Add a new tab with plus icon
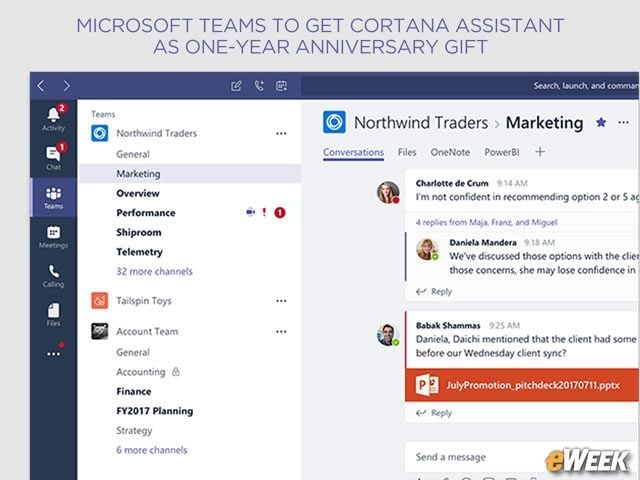Viewport: 640px width, 480px height. [540, 152]
